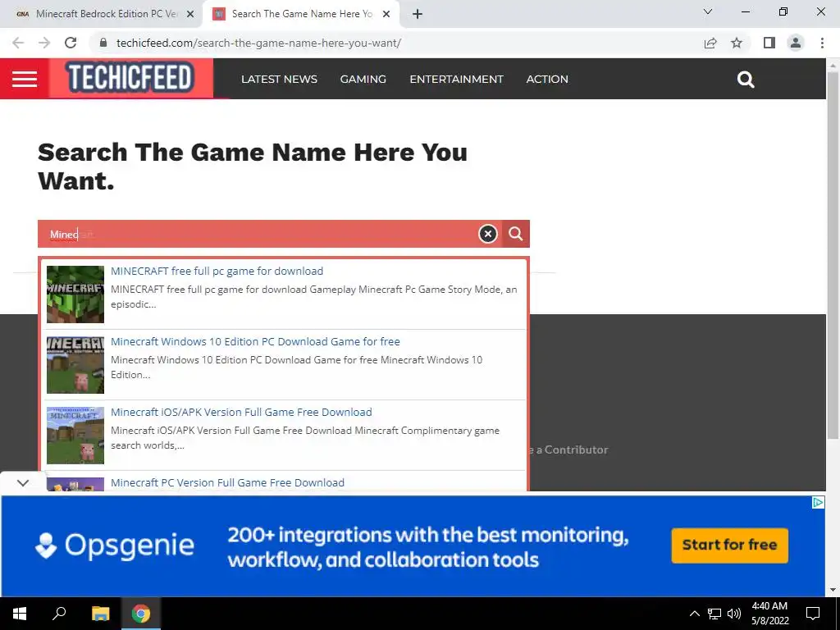Select the Search The Game Name Here tab
The image size is (840, 630).
tap(301, 14)
